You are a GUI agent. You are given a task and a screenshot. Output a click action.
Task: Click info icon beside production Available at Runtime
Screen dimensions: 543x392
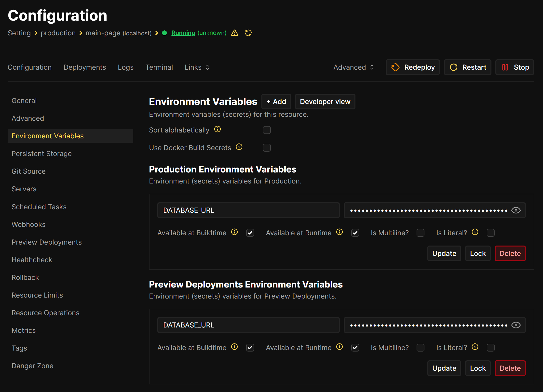pyautogui.click(x=339, y=232)
